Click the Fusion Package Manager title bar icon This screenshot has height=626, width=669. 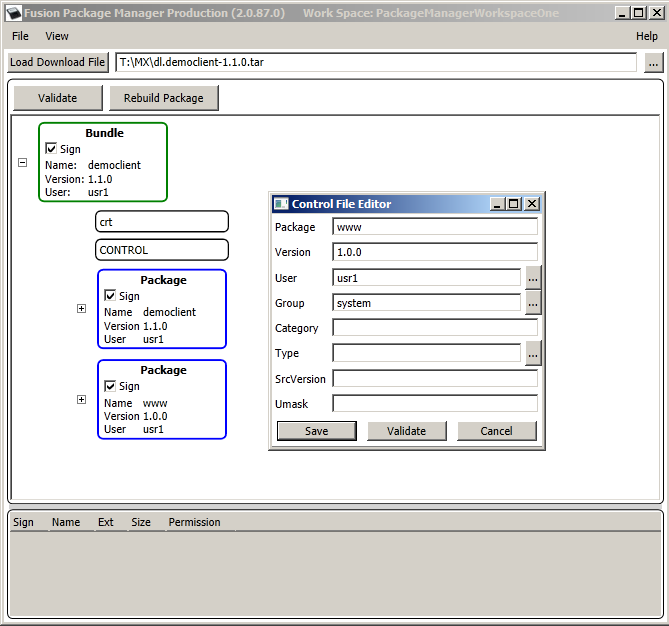pos(14,13)
